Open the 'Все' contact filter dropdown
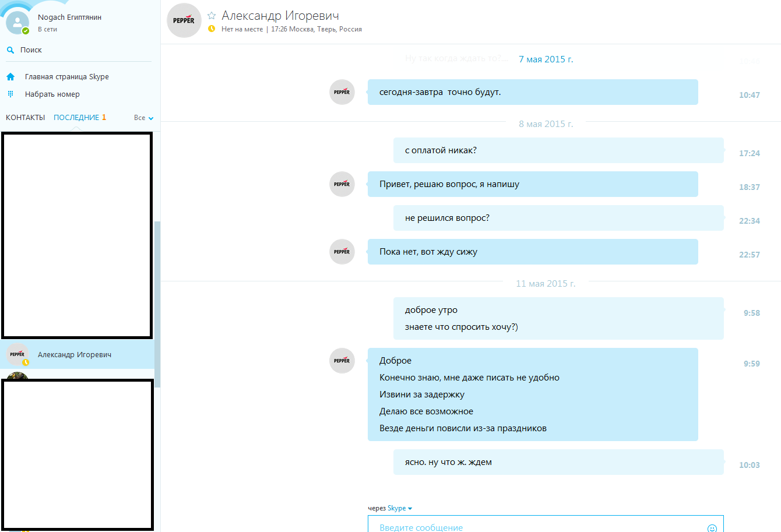The image size is (781, 532). tap(143, 118)
